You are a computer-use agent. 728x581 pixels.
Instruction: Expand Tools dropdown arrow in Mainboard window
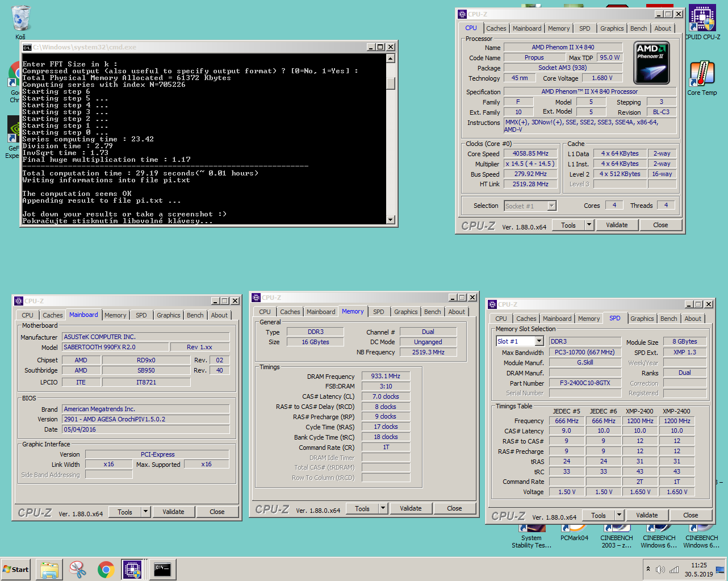tap(145, 512)
